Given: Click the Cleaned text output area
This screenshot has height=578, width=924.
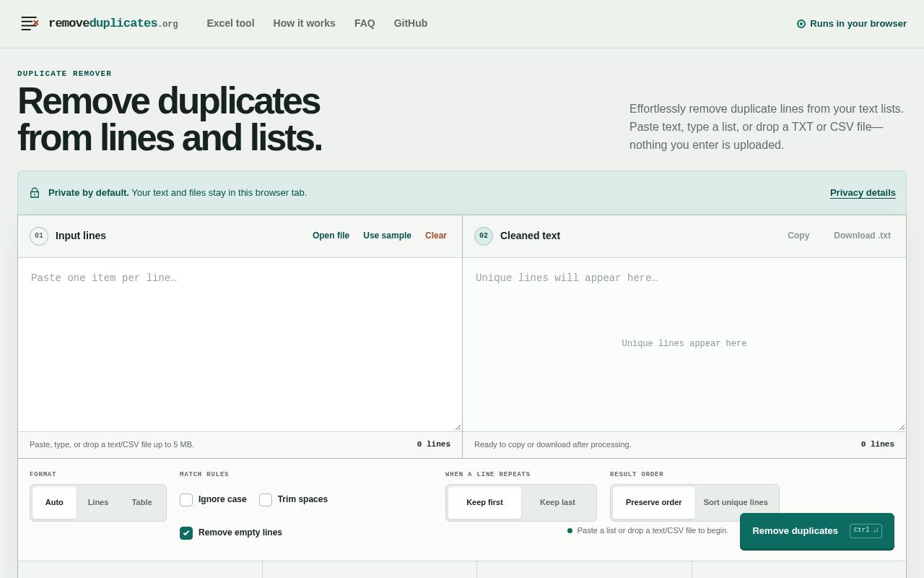Looking at the screenshot, I should pos(684,345).
